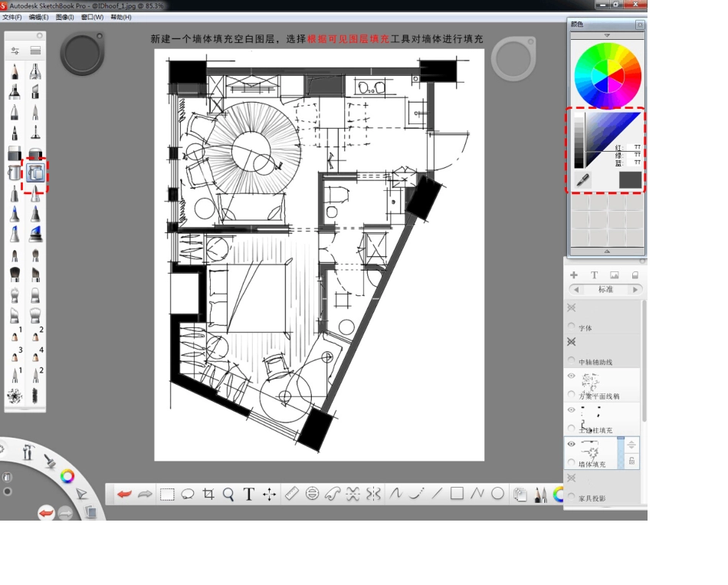Add an image layer in layers panel
The width and height of the screenshot is (728, 585).
[615, 275]
